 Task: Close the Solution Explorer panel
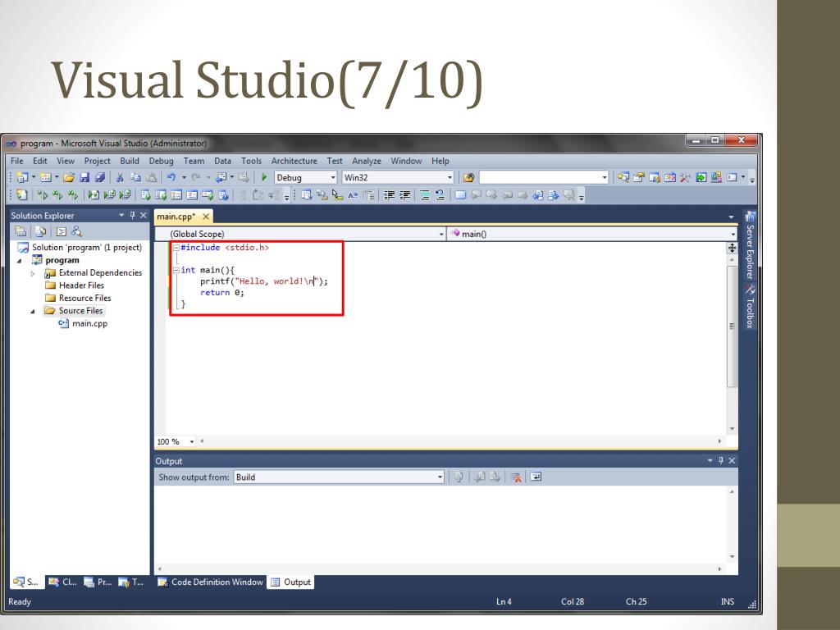pyautogui.click(x=143, y=216)
